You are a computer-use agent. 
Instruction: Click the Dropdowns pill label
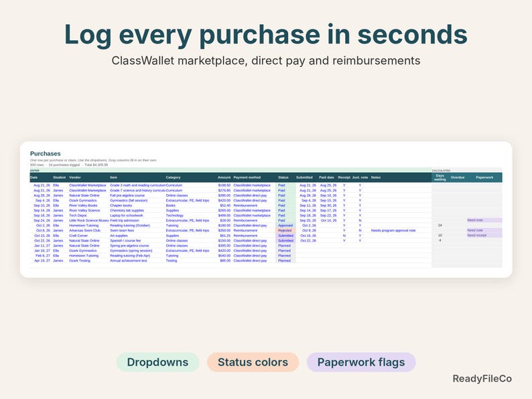click(157, 362)
